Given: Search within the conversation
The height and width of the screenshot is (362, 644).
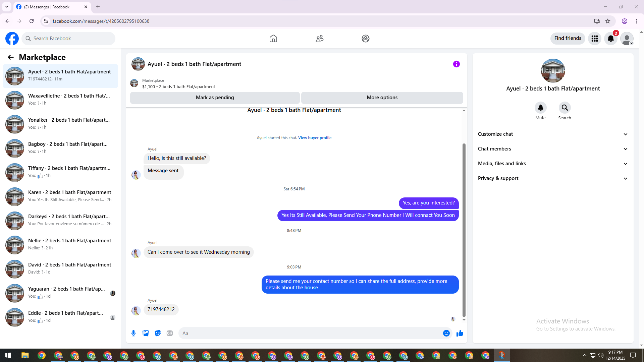Looking at the screenshot, I should point(565,108).
